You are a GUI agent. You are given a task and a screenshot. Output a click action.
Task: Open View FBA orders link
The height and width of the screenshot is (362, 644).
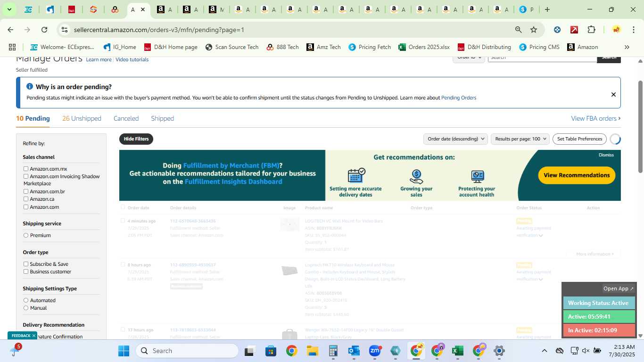pyautogui.click(x=596, y=118)
